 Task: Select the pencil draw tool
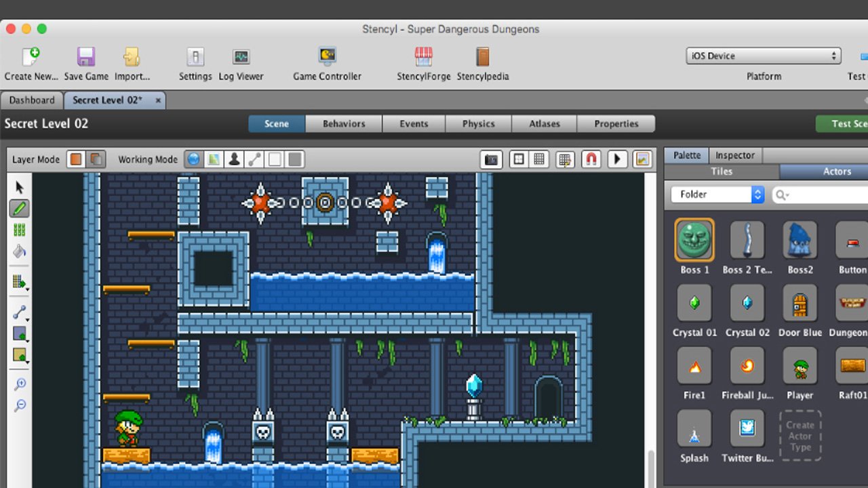coord(20,208)
